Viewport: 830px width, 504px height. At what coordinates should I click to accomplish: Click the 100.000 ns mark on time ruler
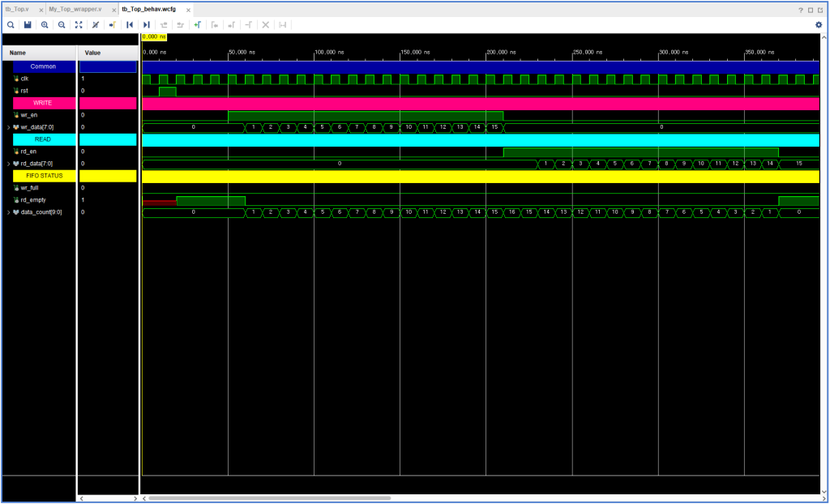tap(329, 53)
